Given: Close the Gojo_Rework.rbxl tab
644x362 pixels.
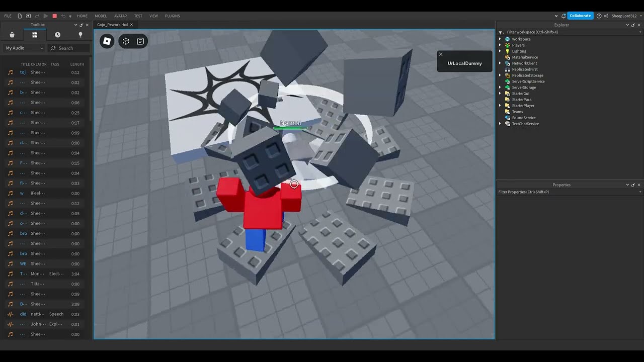Looking at the screenshot, I should 131,25.
